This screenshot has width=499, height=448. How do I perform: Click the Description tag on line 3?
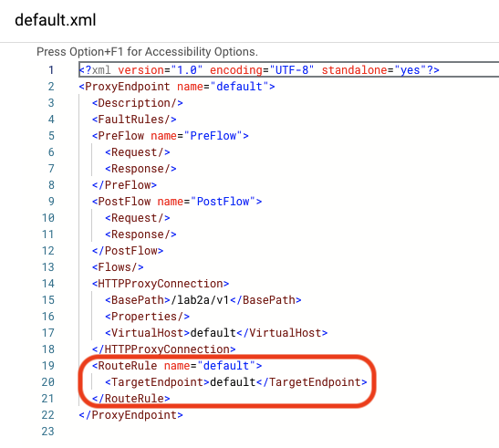point(138,103)
